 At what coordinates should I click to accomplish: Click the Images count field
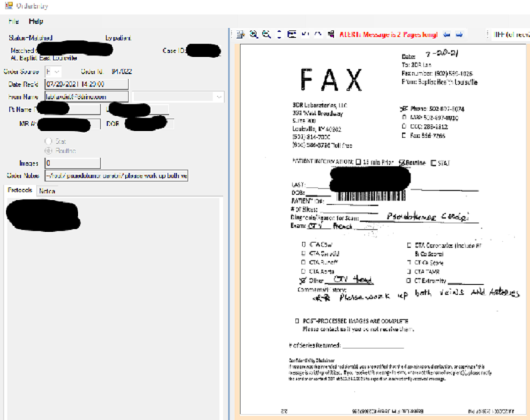pyautogui.click(x=72, y=163)
